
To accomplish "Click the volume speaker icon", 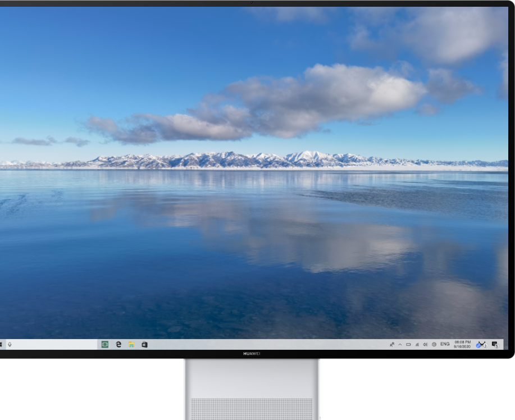I will point(425,344).
